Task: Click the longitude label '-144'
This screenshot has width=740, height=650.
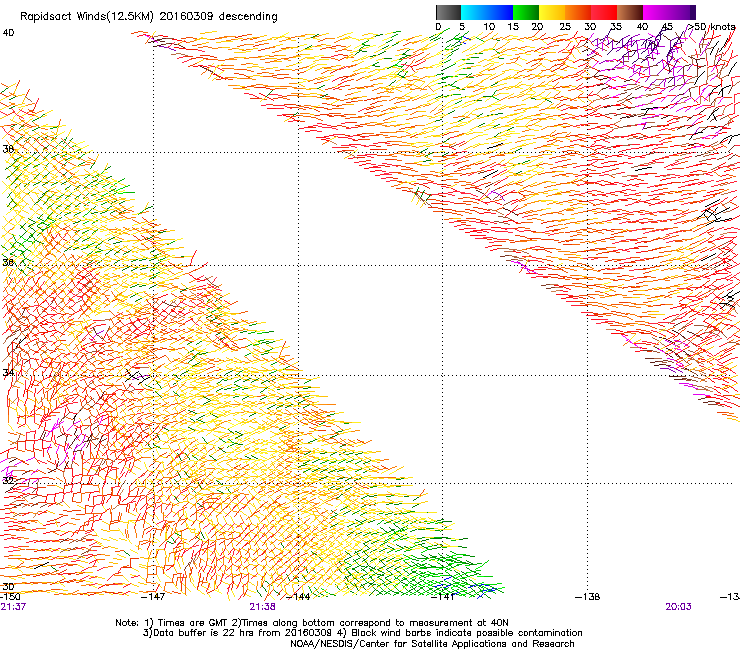Action: (299, 597)
